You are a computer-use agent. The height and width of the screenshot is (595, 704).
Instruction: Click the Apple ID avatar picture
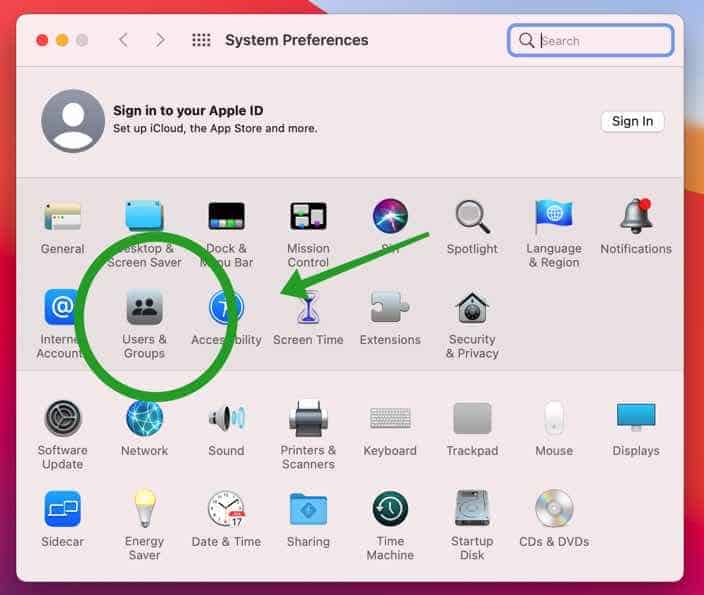73,121
